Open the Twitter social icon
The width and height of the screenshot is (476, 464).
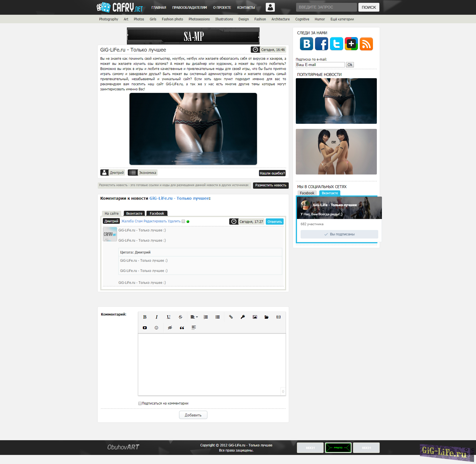click(x=336, y=44)
